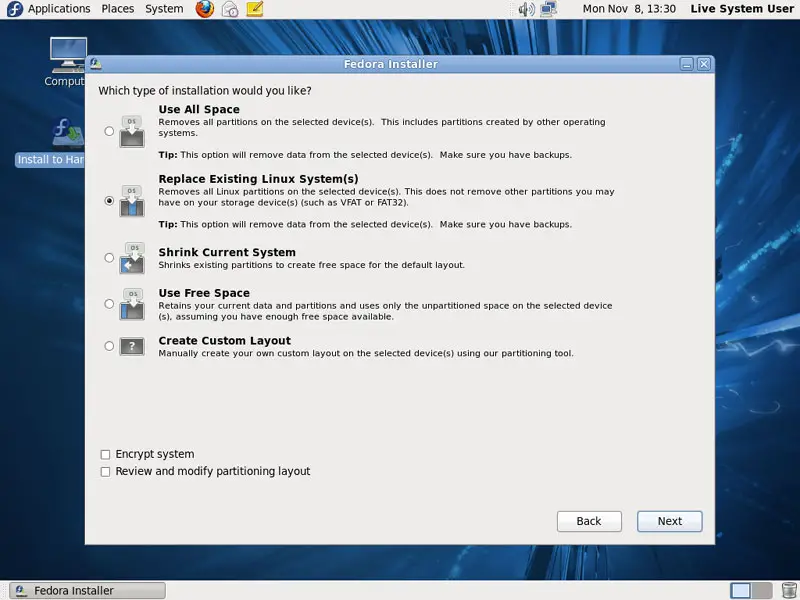Click the Use All Space disk icon

pos(132,132)
